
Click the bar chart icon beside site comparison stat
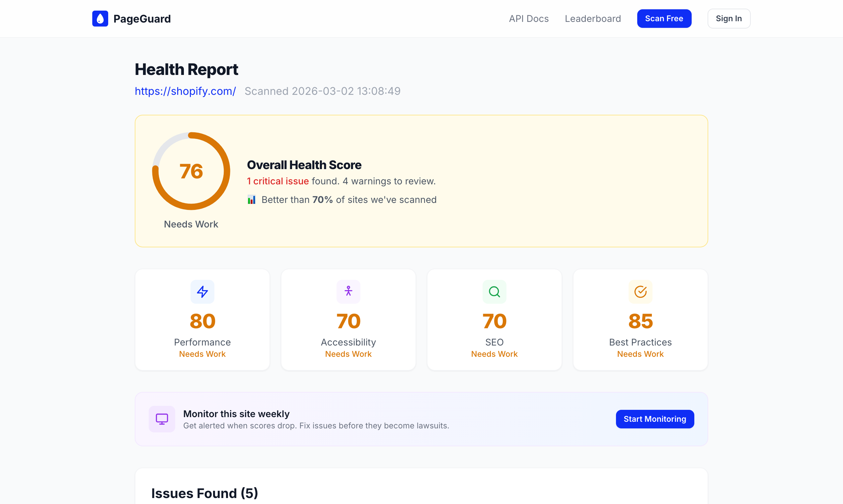click(252, 199)
